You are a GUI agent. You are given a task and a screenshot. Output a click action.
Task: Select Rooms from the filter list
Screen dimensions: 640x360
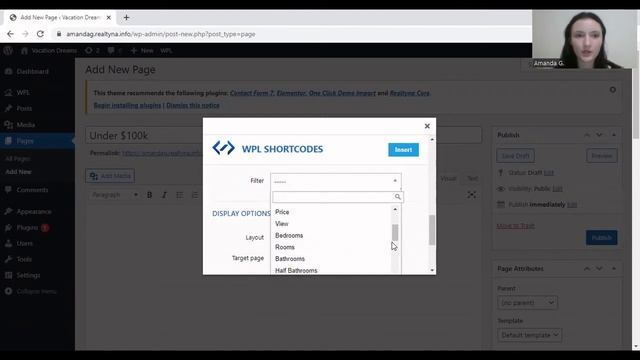pyautogui.click(x=285, y=247)
